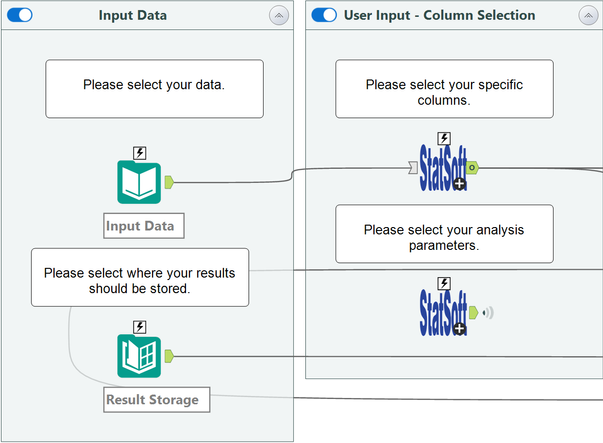The width and height of the screenshot is (603, 443).
Task: Click the output anchor of Result Storage tool
Action: 169,355
